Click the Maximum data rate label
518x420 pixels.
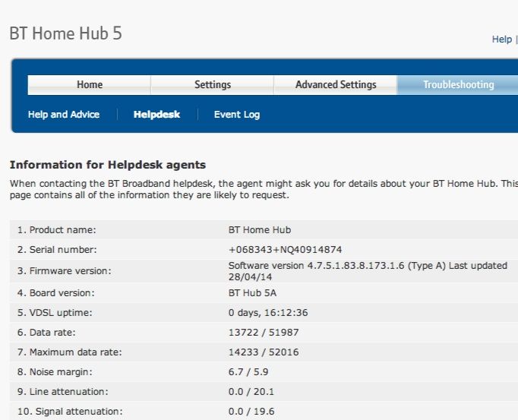click(x=69, y=352)
